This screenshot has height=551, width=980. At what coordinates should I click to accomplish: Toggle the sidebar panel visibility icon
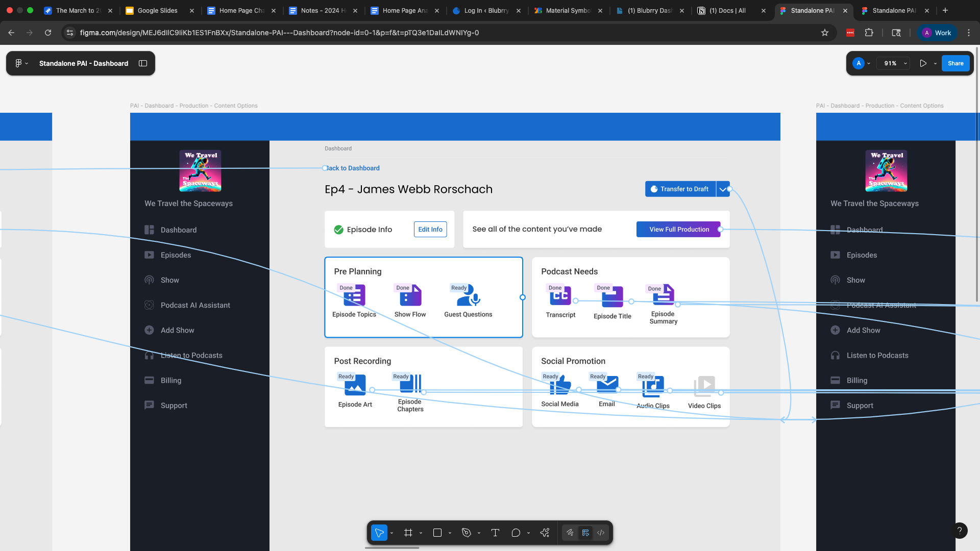point(143,63)
